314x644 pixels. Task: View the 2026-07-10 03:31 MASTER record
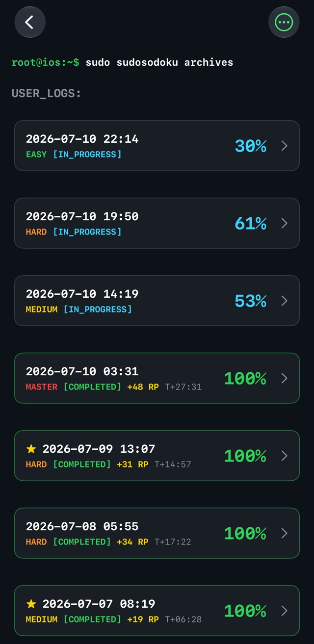pos(157,378)
